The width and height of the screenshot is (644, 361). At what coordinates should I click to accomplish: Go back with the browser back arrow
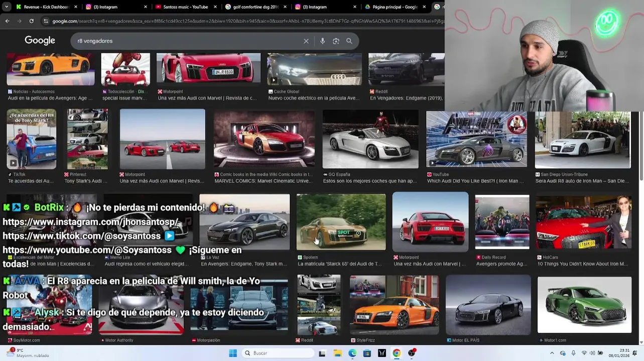(7, 21)
